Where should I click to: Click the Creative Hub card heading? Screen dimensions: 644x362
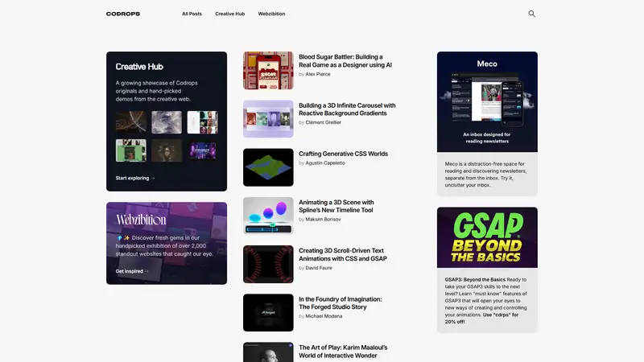(x=139, y=67)
